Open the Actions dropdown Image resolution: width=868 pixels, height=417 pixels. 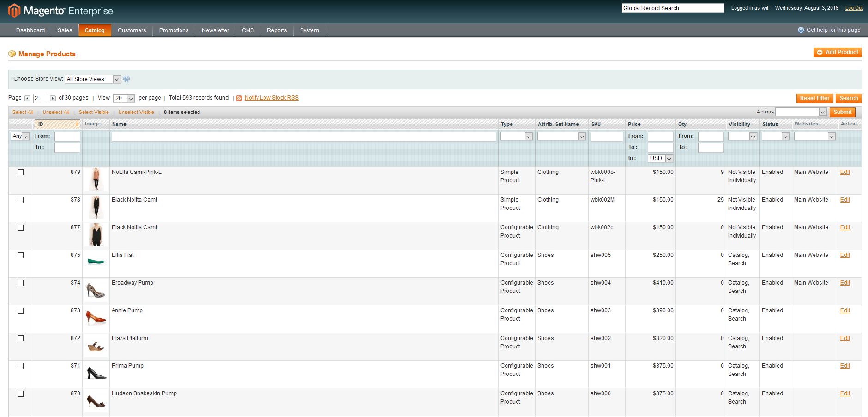[801, 112]
